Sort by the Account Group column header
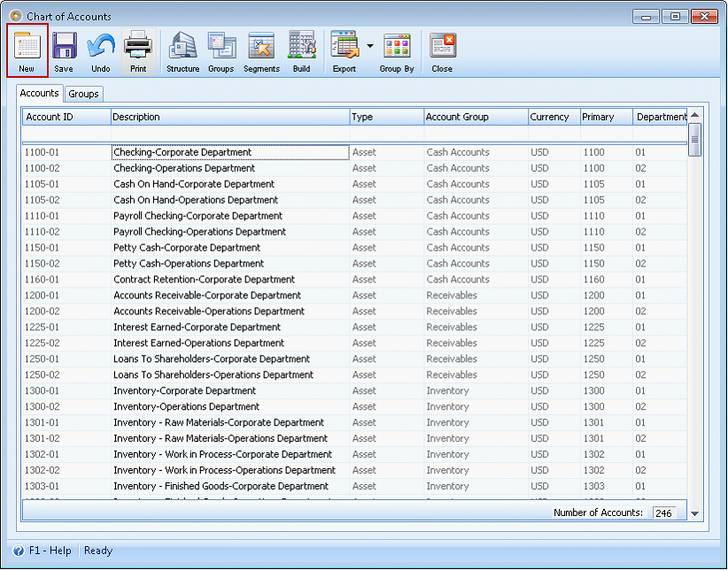The image size is (728, 570). coord(476,117)
